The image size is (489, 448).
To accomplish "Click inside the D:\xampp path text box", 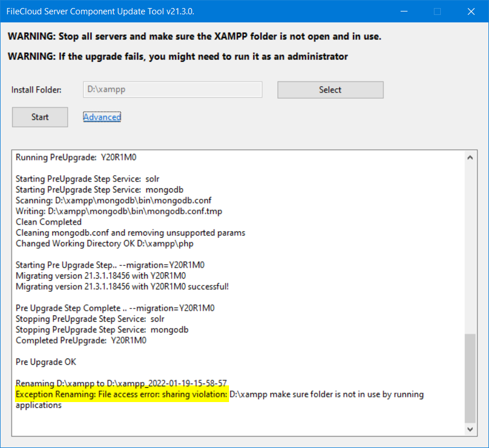I will (x=172, y=90).
